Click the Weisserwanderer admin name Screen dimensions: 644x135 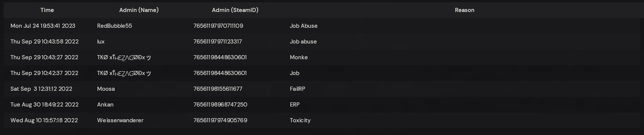pos(120,120)
